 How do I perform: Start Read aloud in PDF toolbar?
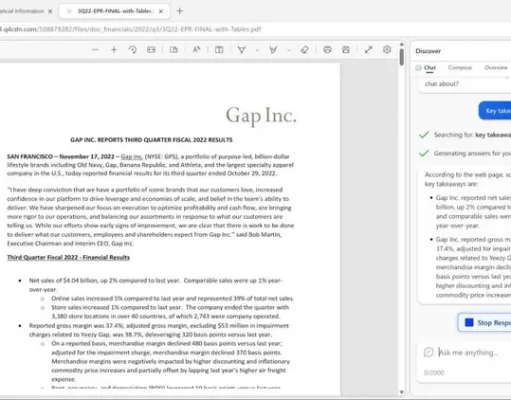click(196, 50)
